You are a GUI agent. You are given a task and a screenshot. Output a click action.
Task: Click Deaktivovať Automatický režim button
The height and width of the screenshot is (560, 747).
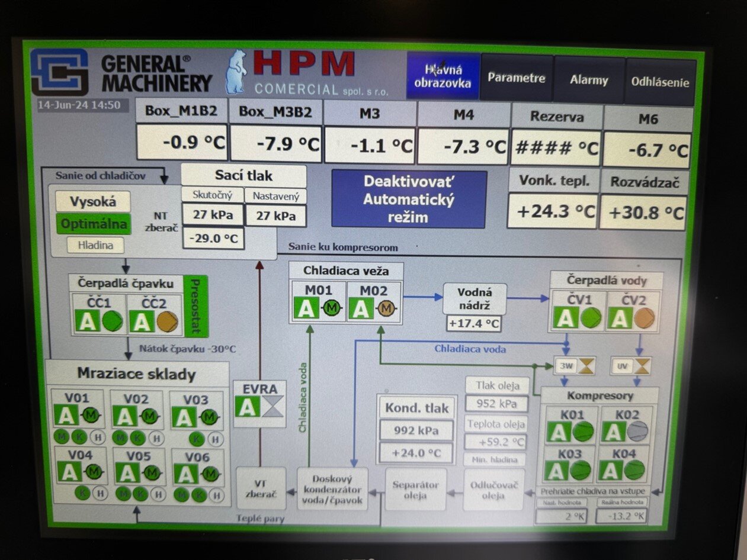click(409, 199)
